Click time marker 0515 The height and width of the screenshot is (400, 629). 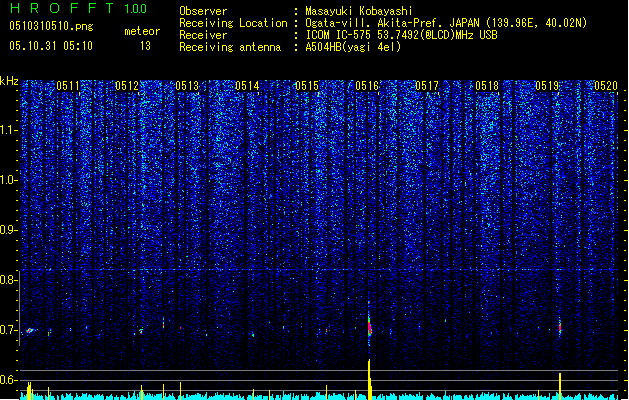click(307, 86)
